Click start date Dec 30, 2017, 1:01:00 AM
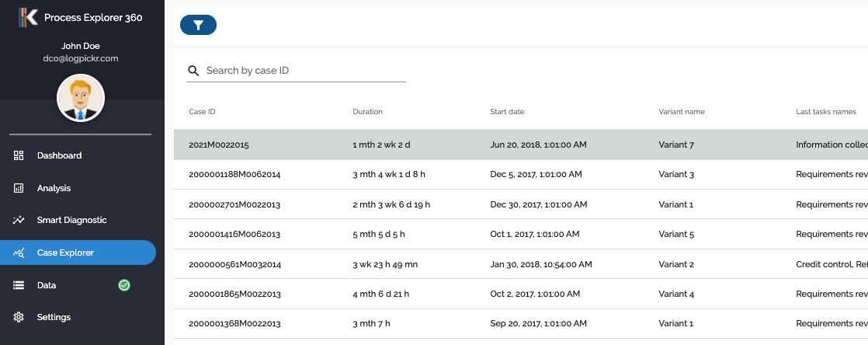868x345 pixels. coord(539,205)
